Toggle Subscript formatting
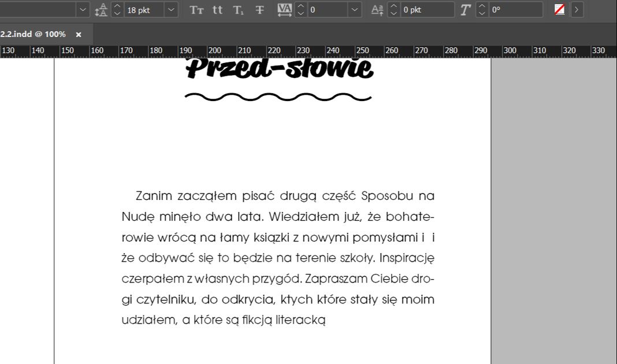The image size is (617, 364). tap(238, 10)
